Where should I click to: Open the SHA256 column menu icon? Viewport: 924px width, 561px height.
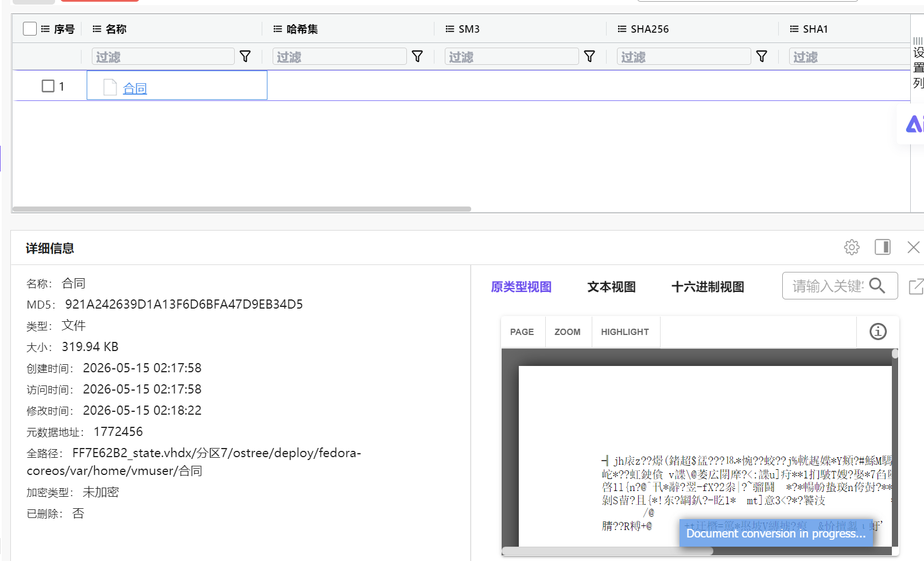(x=622, y=29)
